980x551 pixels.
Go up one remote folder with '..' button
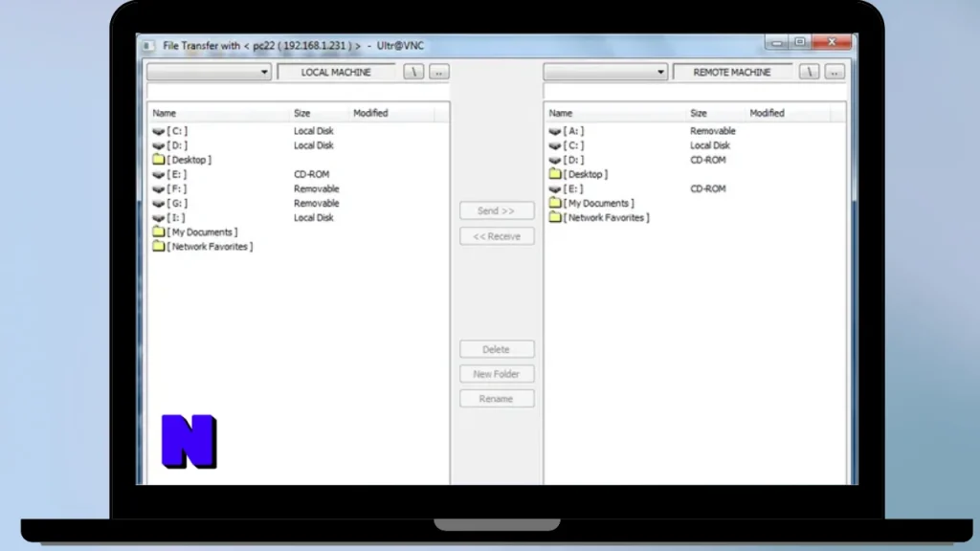(x=835, y=72)
